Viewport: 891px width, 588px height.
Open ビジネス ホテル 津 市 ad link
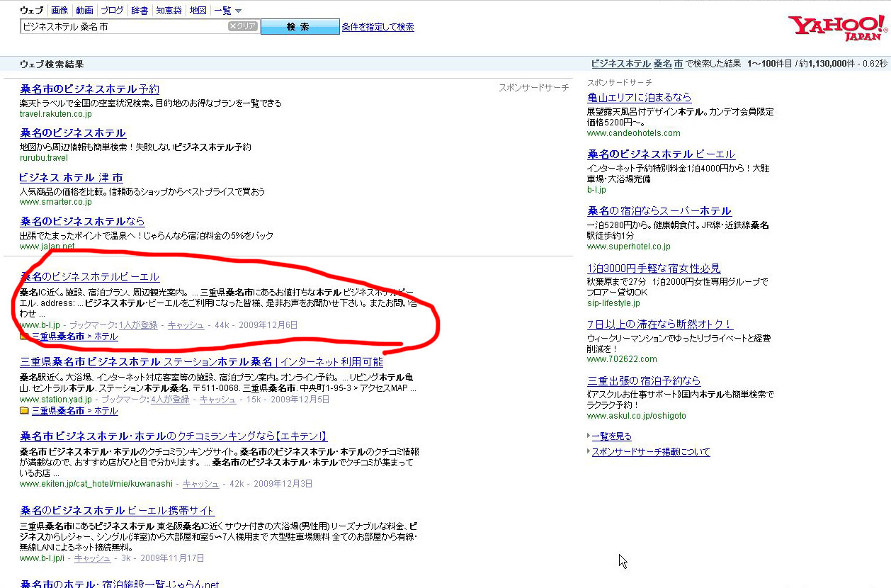tap(71, 178)
